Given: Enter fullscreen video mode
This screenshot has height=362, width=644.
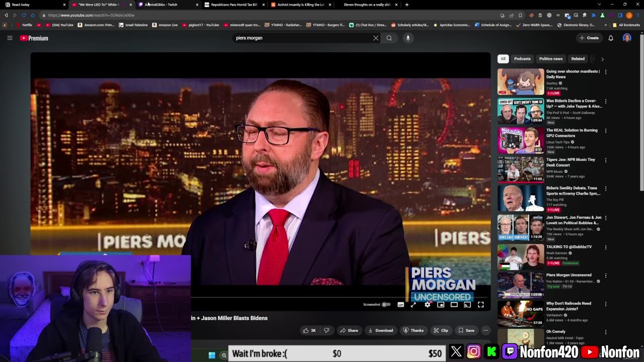Looking at the screenshot, I should point(480,304).
